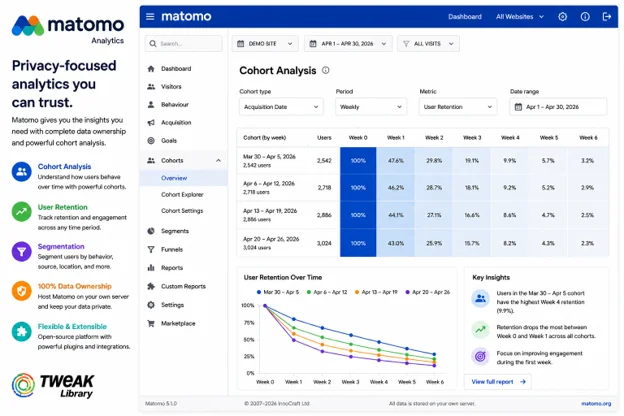Click the Custom Reports puzzle icon
Screen dimensions: 624x416
(151, 286)
